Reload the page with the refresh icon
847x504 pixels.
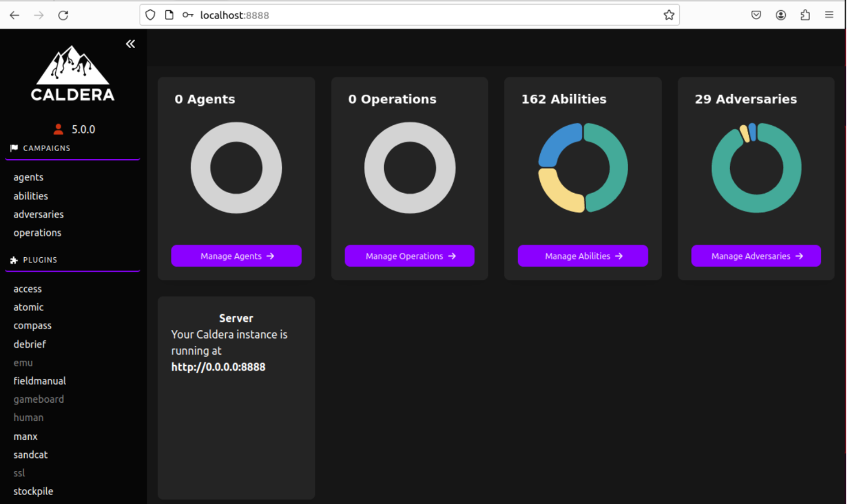[63, 15]
